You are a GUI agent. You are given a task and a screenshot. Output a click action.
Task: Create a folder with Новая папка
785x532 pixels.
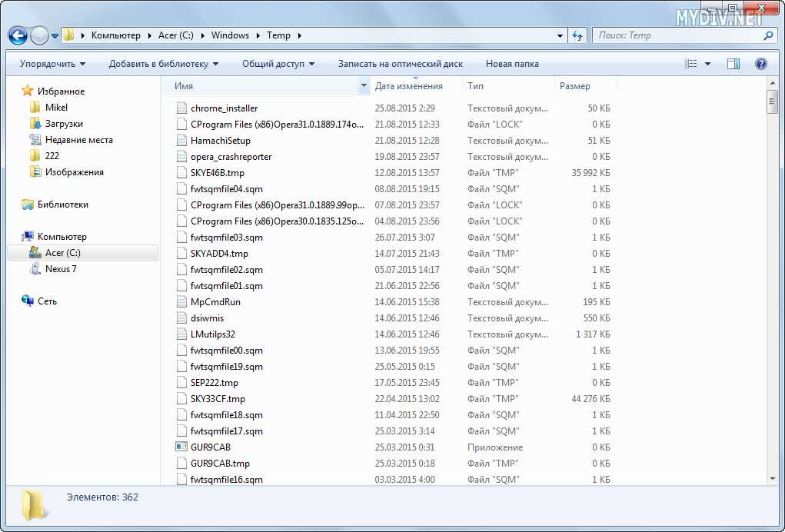coord(512,64)
